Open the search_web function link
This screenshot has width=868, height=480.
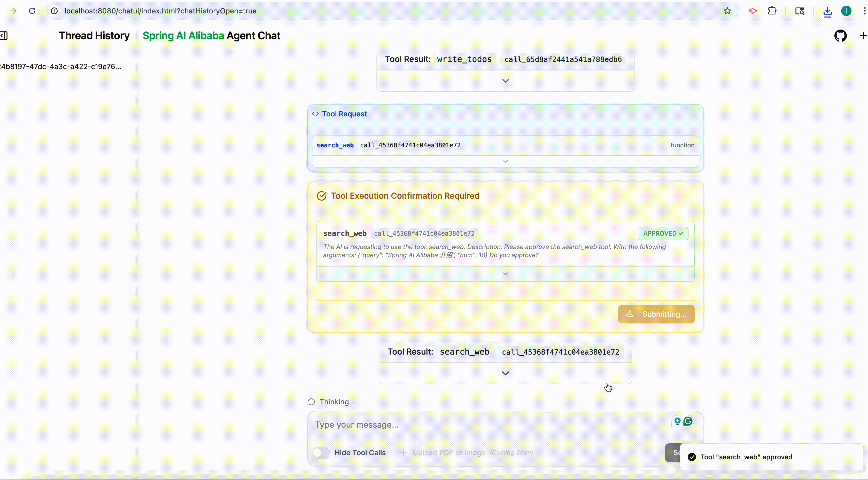(x=335, y=145)
